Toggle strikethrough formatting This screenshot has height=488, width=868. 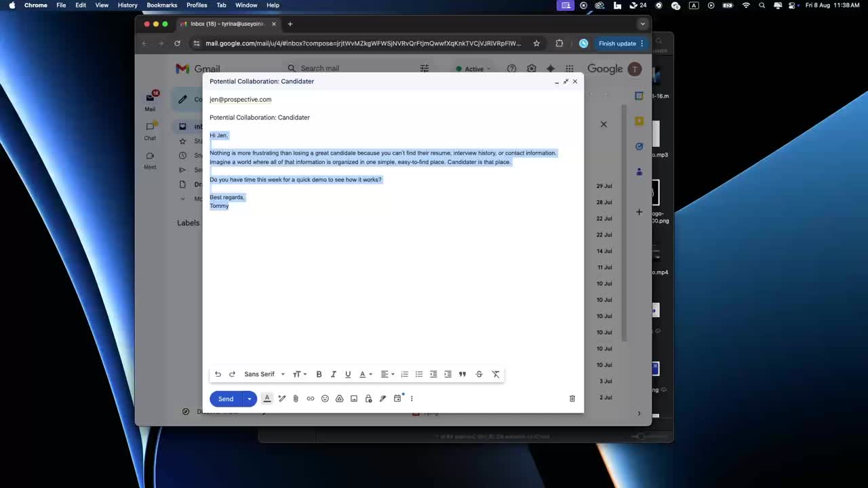tap(479, 374)
